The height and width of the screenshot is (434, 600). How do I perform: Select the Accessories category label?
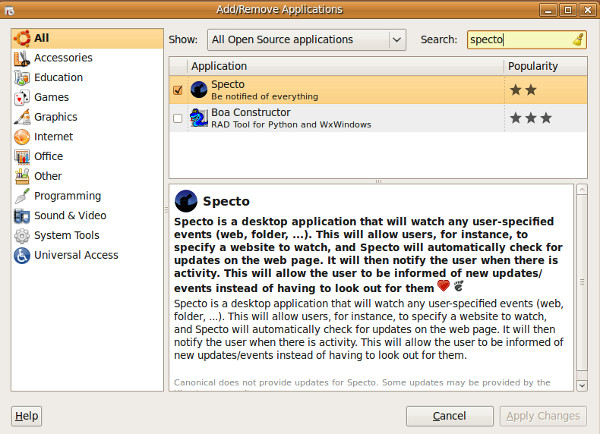pos(63,58)
